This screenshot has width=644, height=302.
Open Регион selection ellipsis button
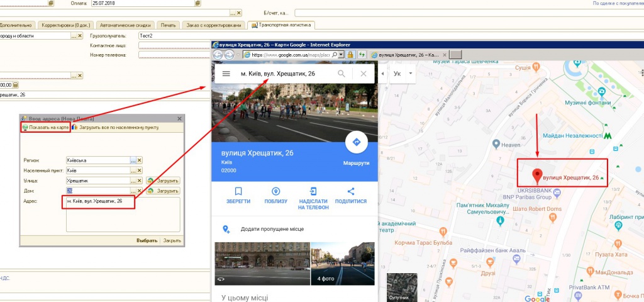point(133,160)
